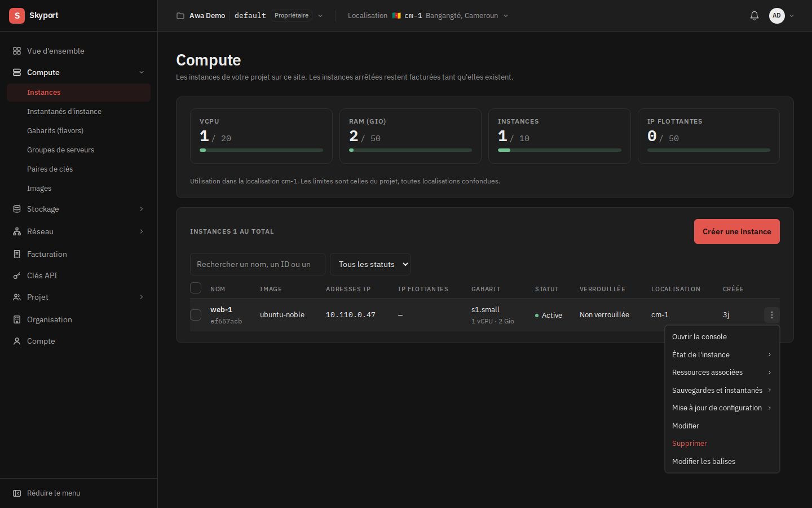The width and height of the screenshot is (812, 508).
Task: Click the Compte person icon
Action: [17, 341]
